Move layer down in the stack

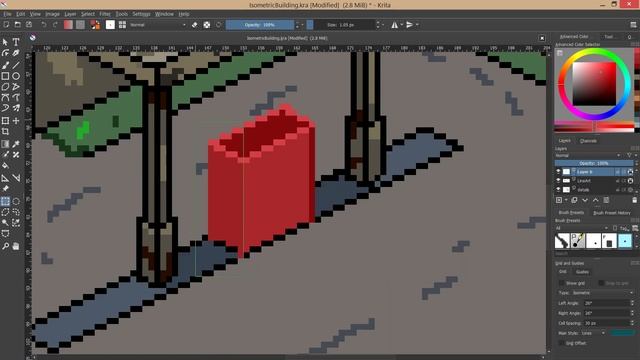585,200
